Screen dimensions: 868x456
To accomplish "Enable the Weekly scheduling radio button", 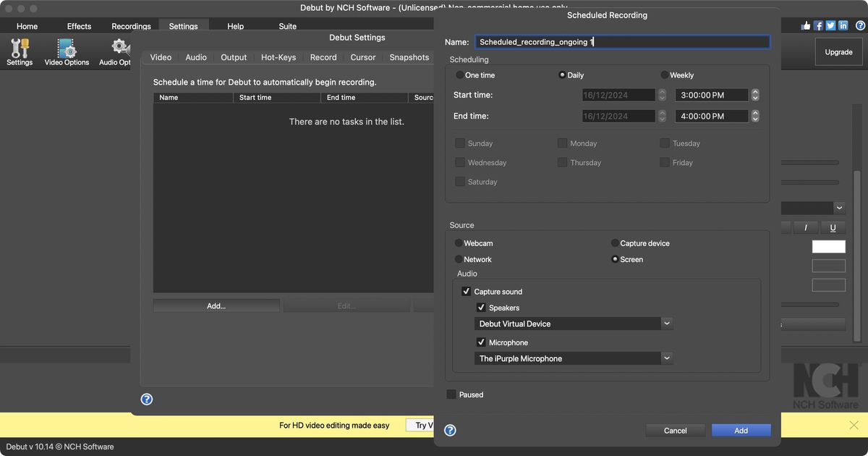I will click(x=663, y=75).
